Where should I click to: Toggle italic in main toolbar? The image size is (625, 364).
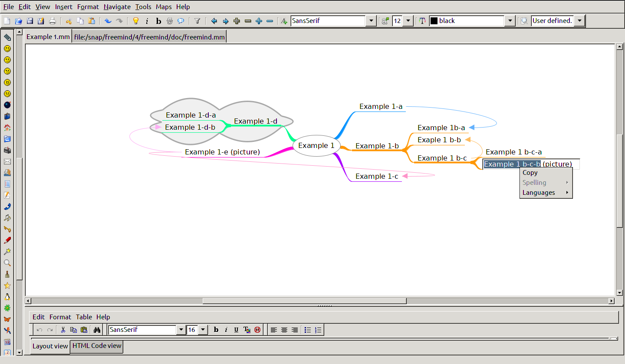point(147,21)
